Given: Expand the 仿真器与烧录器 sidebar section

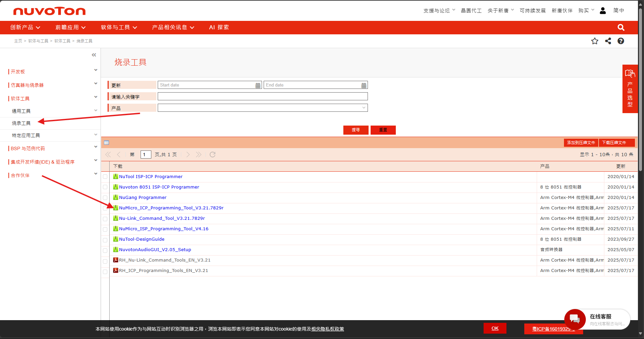Looking at the screenshot, I should (96, 83).
